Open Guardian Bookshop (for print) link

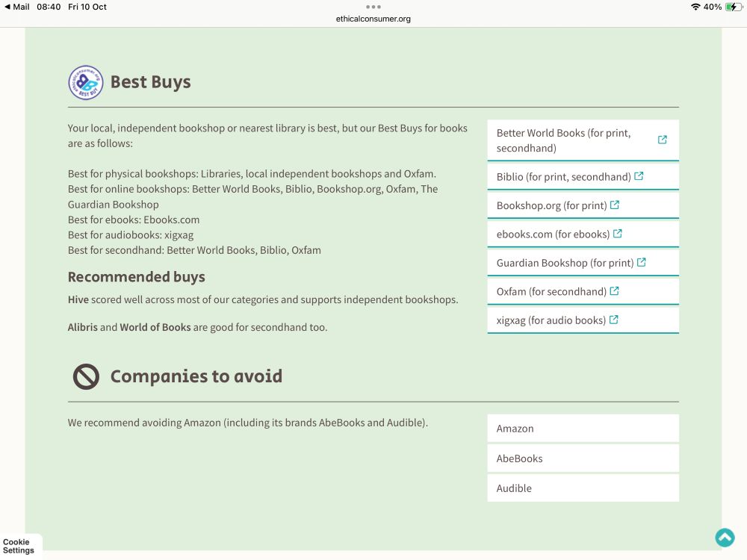[583, 262]
